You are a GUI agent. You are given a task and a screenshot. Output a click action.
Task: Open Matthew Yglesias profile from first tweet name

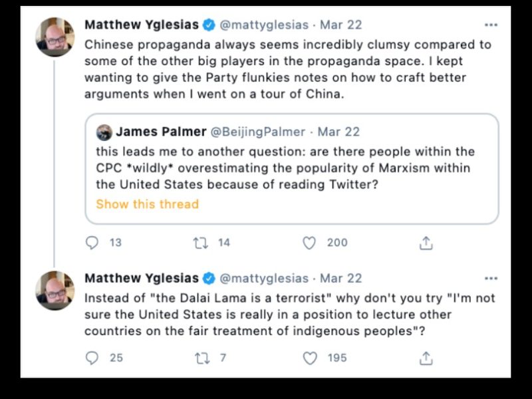(x=142, y=25)
